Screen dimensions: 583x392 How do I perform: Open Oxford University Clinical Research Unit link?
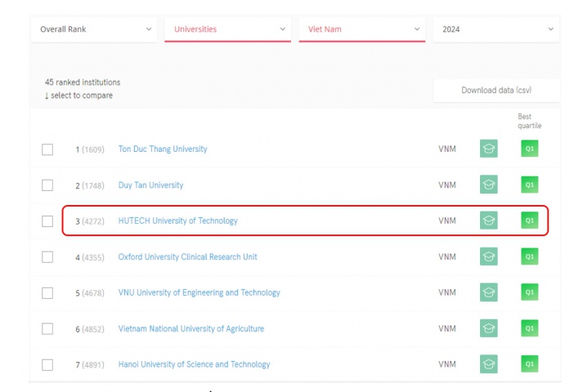pyautogui.click(x=187, y=257)
